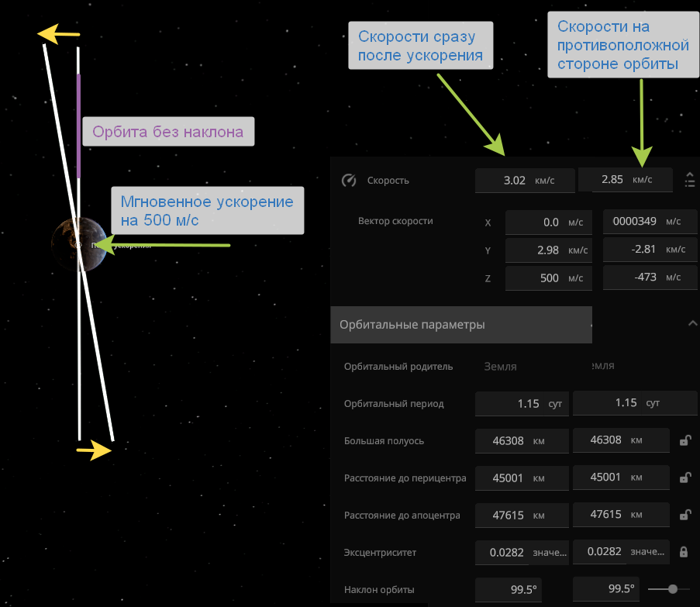Open the значе... unit dropdown in right eccentricity field
This screenshot has height=607, width=700.
click(648, 552)
